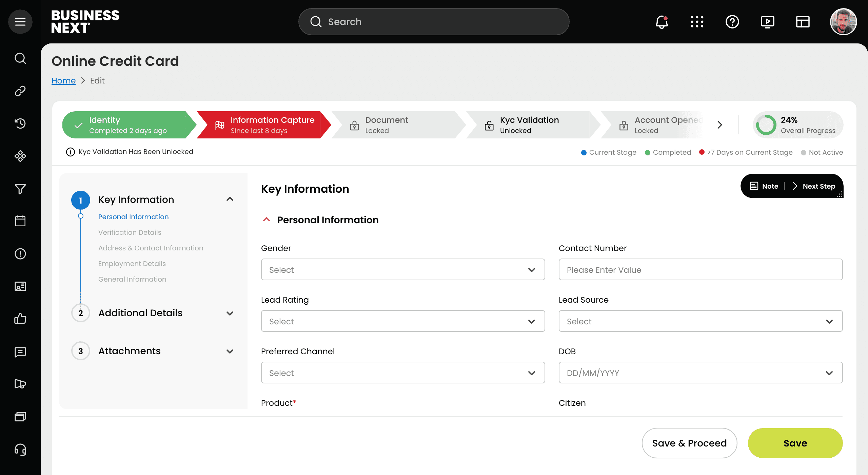Viewport: 868px width, 475px height.
Task: Click the thumbs up sidebar icon
Action: point(20,319)
